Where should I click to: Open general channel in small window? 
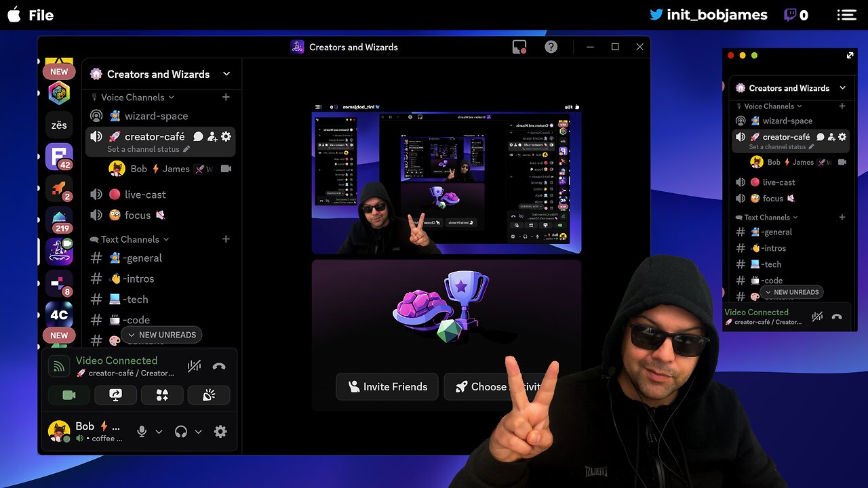pos(791,232)
